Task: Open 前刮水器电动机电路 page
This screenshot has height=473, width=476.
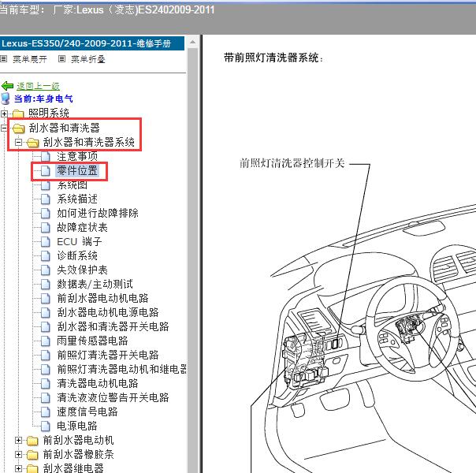Action: [x=102, y=298]
